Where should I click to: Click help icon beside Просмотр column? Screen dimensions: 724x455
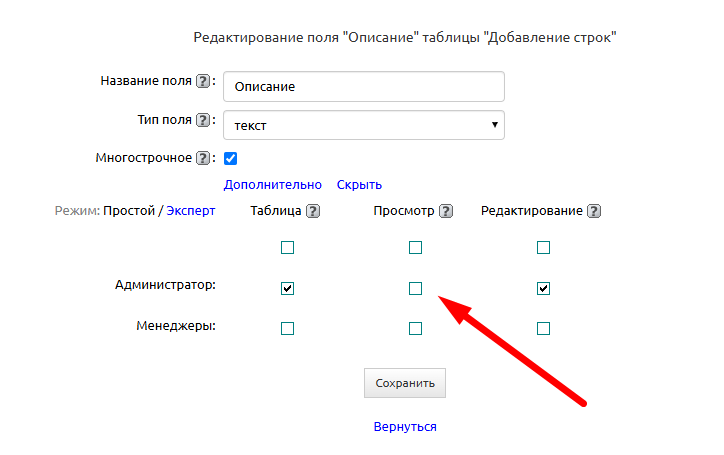(446, 211)
